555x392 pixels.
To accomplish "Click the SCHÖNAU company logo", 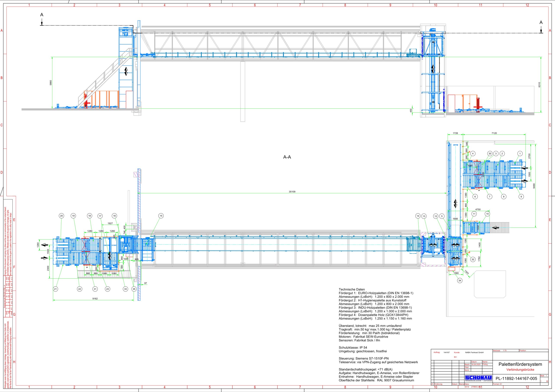I will 478,378.
